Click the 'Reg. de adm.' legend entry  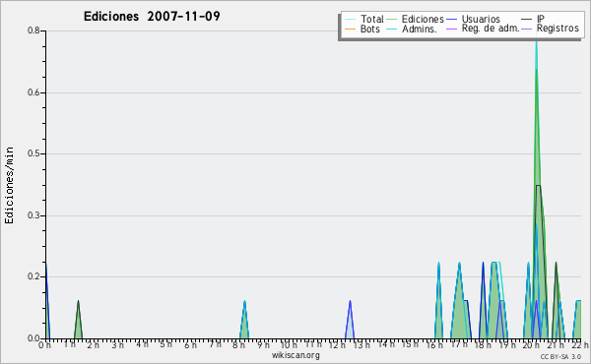(483, 29)
